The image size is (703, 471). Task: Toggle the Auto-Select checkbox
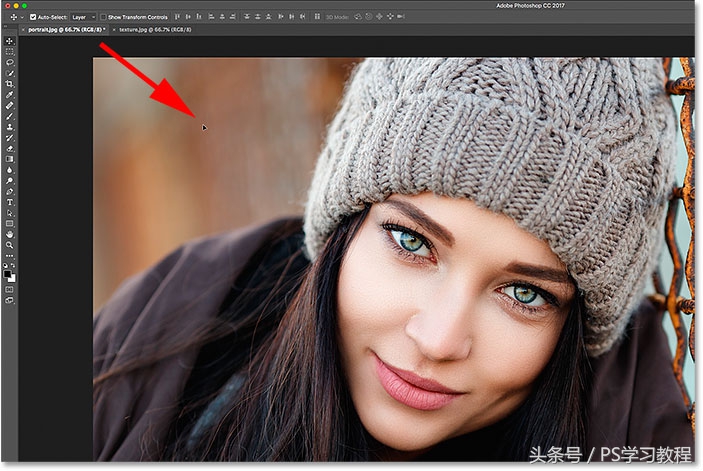point(33,17)
